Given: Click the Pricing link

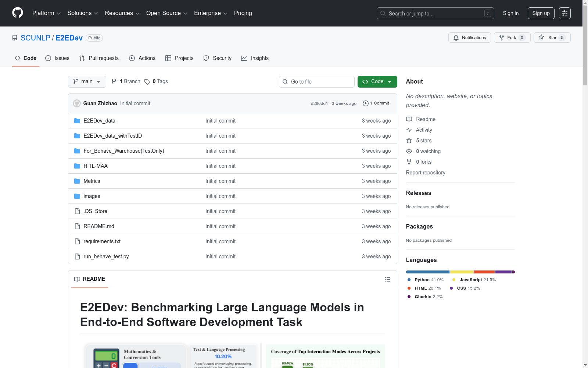Looking at the screenshot, I should (x=243, y=13).
